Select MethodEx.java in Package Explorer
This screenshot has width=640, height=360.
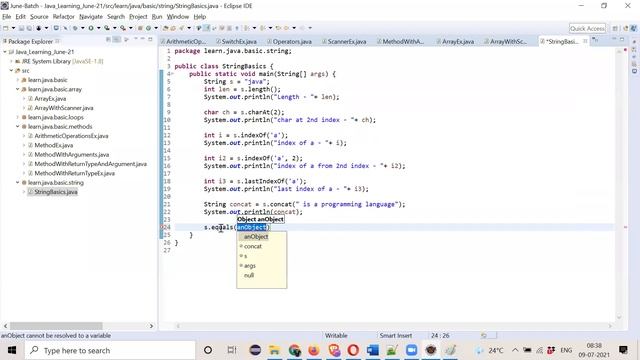[53, 145]
